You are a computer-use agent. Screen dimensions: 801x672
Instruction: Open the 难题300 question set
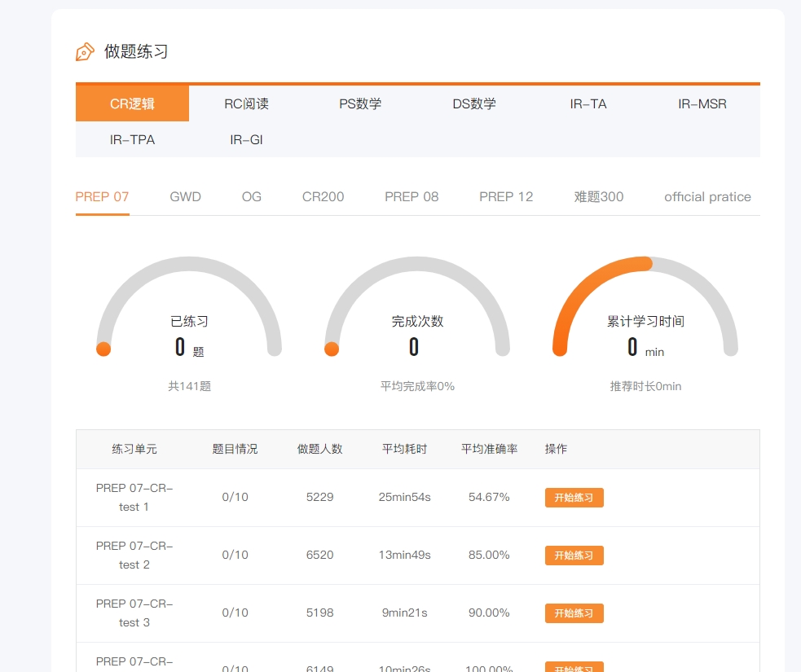599,196
